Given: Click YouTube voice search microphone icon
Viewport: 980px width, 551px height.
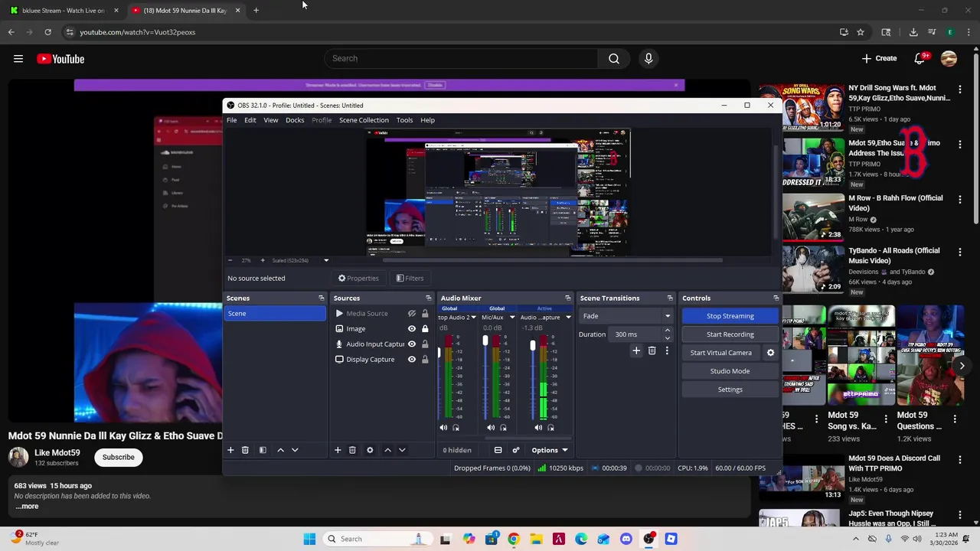Looking at the screenshot, I should 648,58.
